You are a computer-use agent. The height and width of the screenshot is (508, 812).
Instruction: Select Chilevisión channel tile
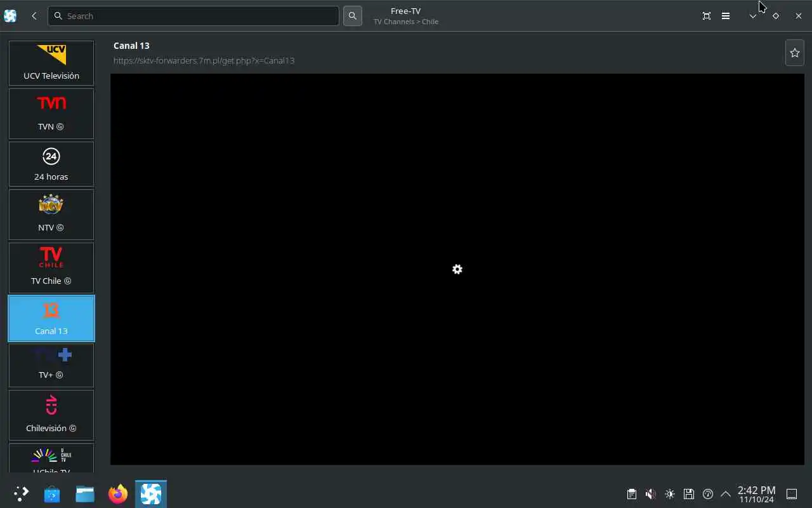coord(51,415)
